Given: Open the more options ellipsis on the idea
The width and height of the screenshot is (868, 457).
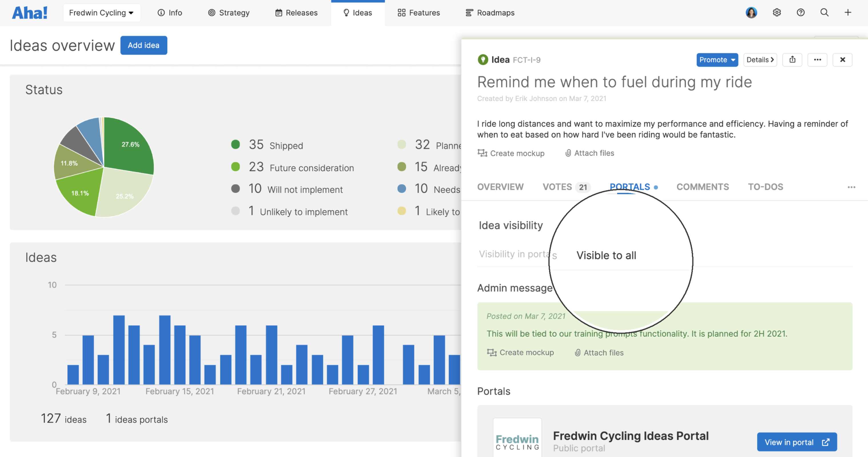Looking at the screenshot, I should tap(818, 60).
